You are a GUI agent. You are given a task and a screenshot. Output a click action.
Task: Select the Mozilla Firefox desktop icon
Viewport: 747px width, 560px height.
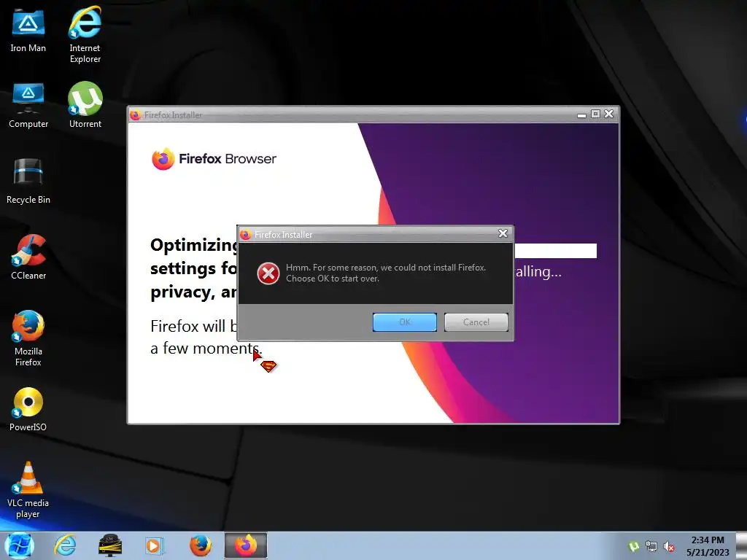28,338
